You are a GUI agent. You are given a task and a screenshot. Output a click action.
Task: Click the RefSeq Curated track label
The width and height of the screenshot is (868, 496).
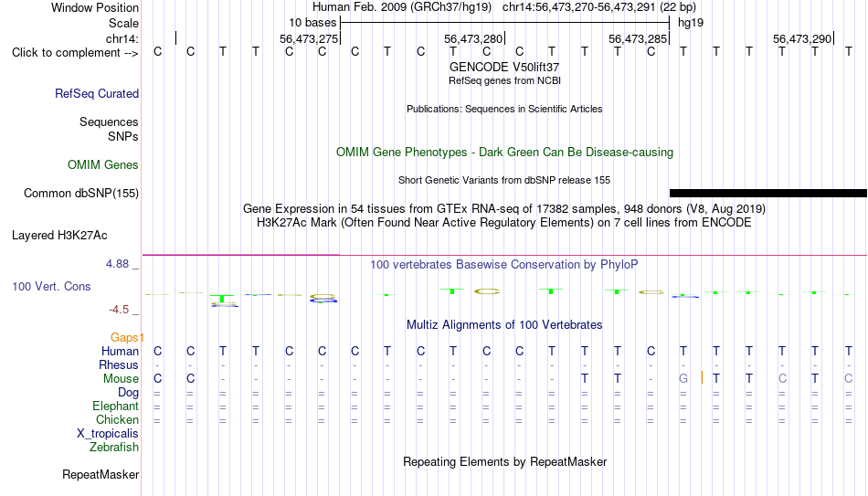97,93
